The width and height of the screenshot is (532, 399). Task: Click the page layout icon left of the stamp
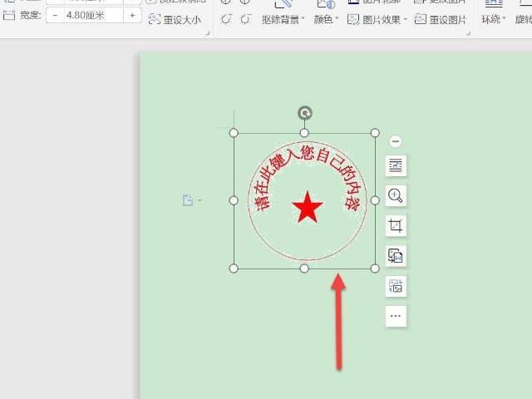pos(188,200)
